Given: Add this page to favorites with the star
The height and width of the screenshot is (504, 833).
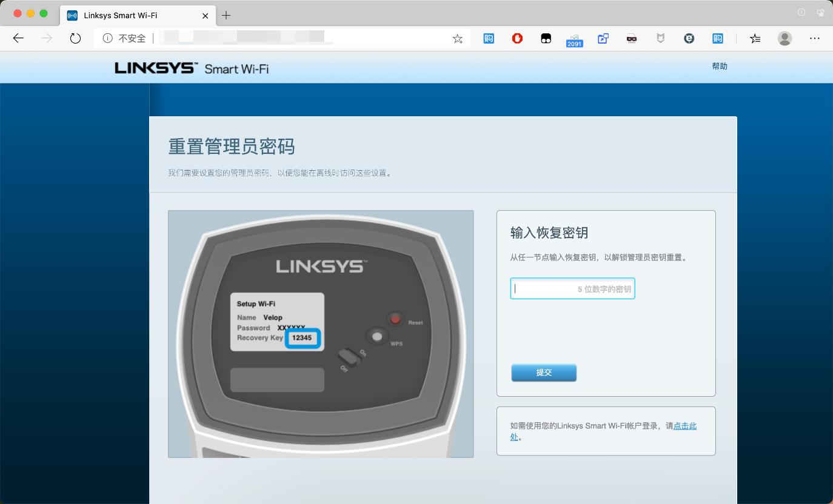Looking at the screenshot, I should (x=458, y=39).
